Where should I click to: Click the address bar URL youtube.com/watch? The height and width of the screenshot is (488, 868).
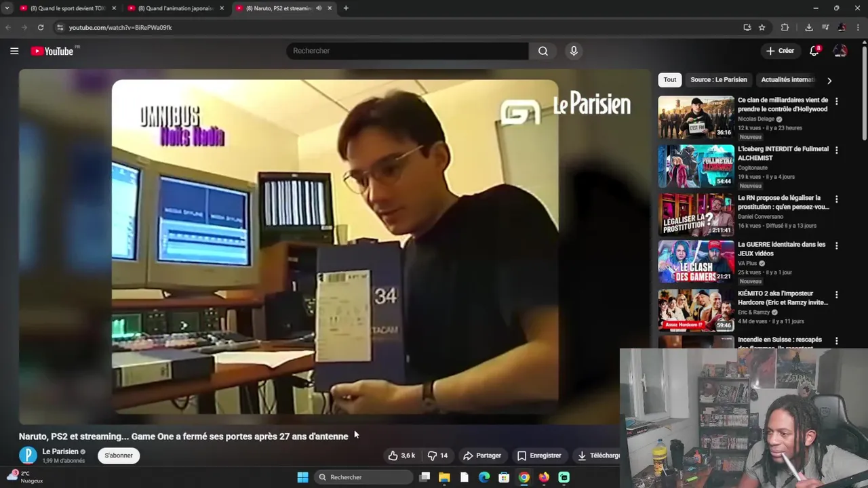click(x=121, y=28)
